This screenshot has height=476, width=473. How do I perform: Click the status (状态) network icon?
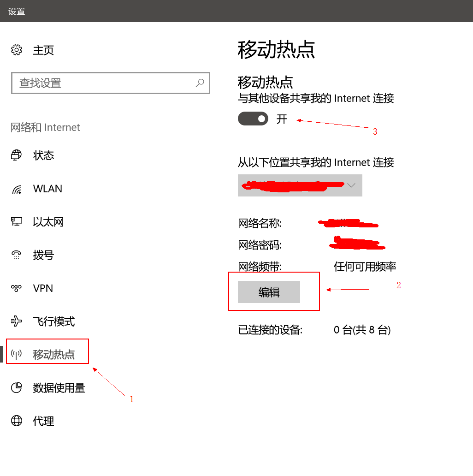(17, 155)
